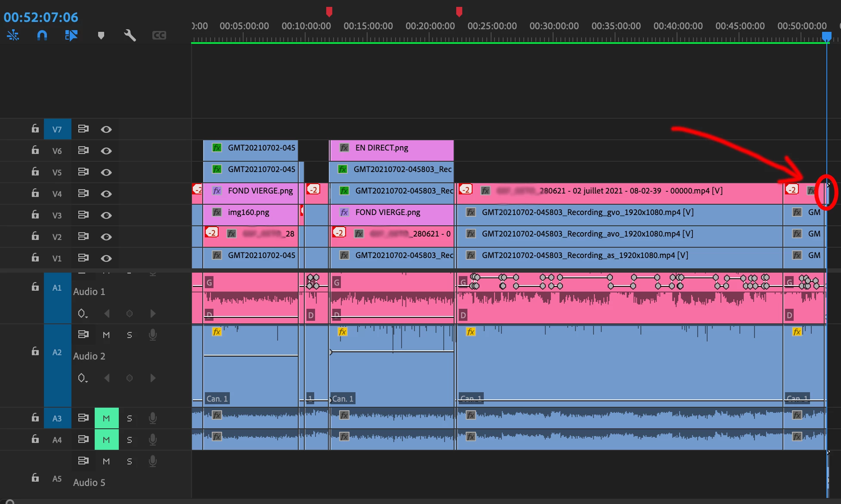This screenshot has width=841, height=504.
Task: Hide track V4 with the eye icon
Action: (106, 194)
